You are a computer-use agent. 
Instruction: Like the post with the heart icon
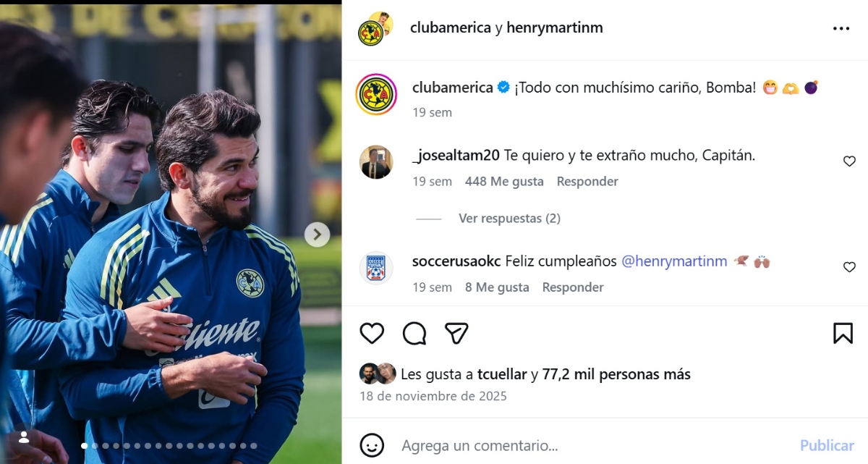coord(372,333)
